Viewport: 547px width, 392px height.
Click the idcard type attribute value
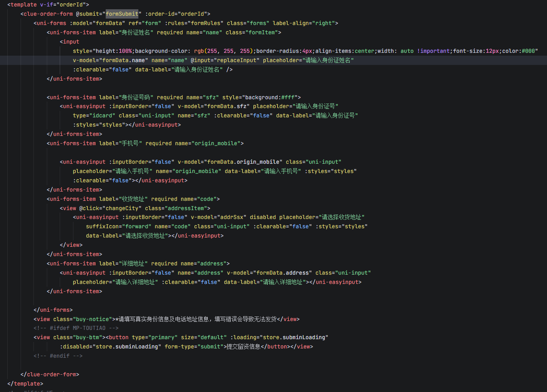[104, 115]
